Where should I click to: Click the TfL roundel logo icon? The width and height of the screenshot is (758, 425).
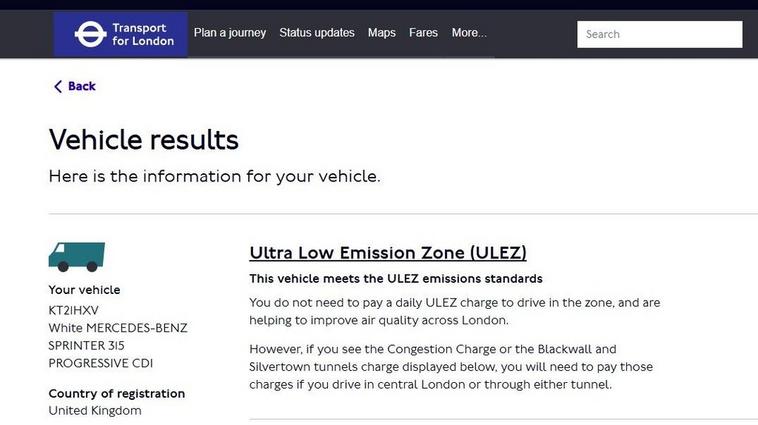(x=90, y=34)
